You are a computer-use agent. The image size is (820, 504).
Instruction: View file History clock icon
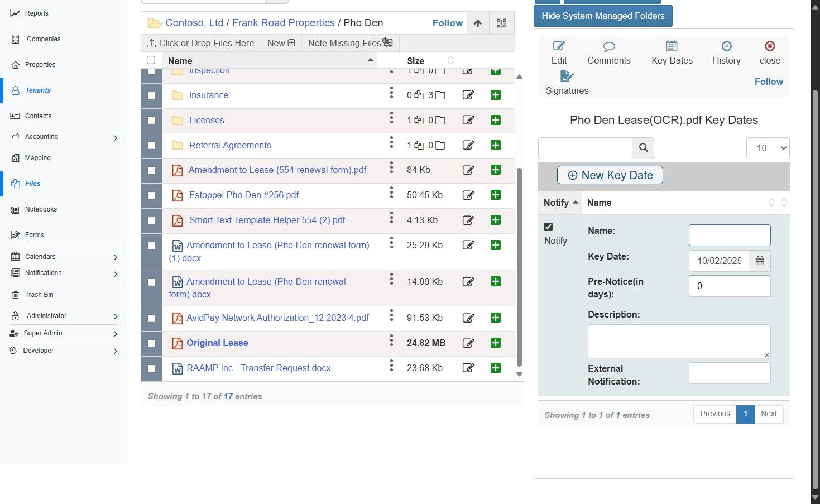726,46
